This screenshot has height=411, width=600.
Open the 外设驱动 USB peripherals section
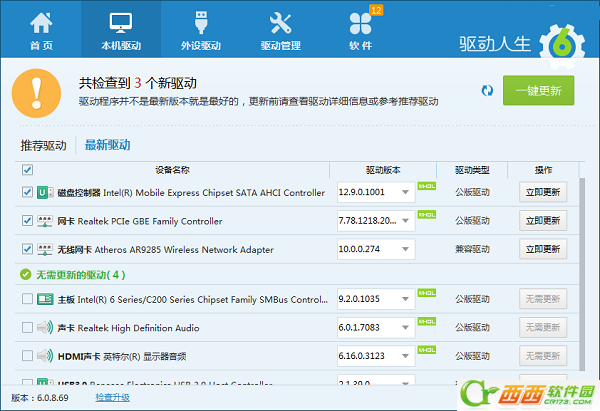pos(199,29)
